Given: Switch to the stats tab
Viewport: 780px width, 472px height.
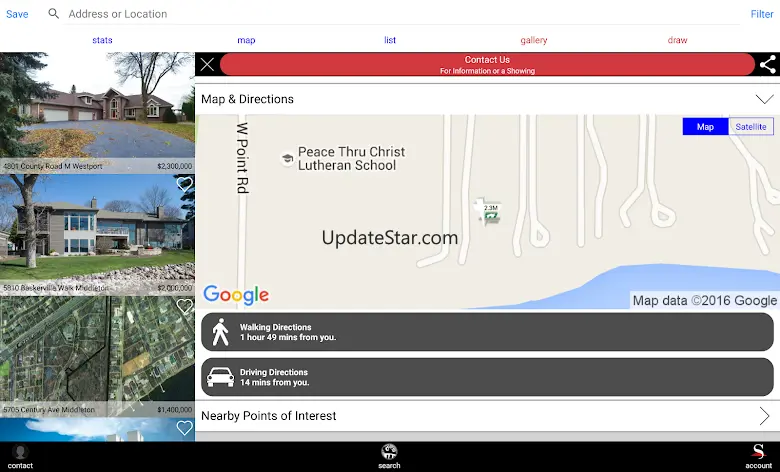Looking at the screenshot, I should (102, 40).
